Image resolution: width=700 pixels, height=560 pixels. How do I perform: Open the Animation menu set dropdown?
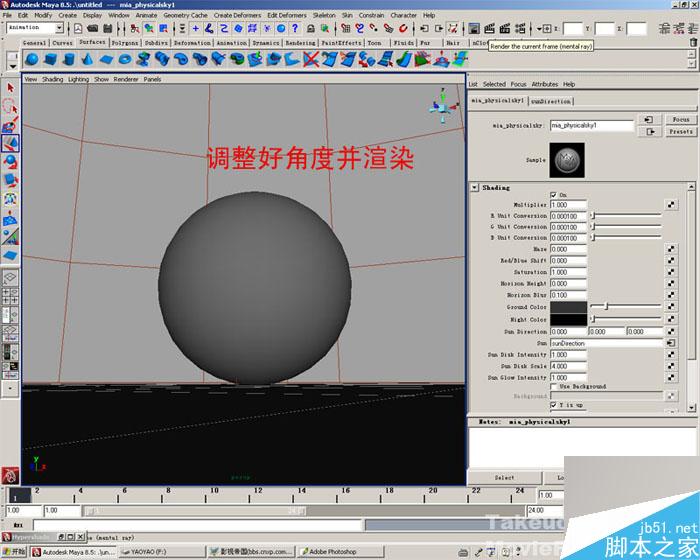pyautogui.click(x=59, y=28)
